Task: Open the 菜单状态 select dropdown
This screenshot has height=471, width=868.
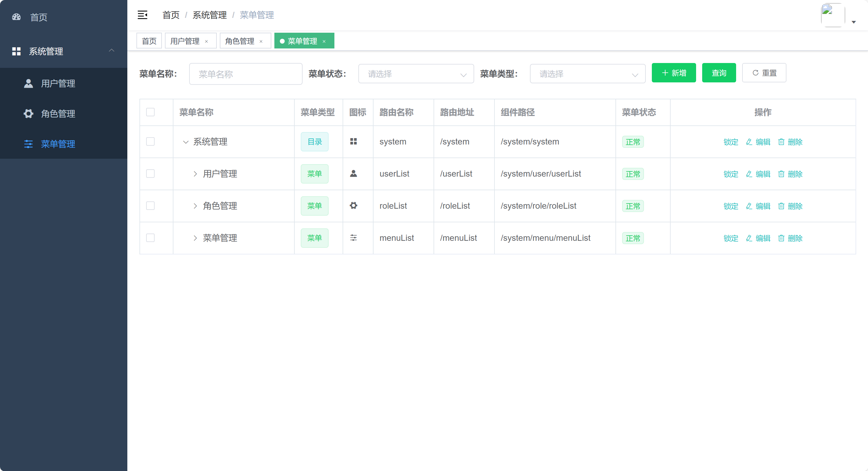Action: [416, 73]
